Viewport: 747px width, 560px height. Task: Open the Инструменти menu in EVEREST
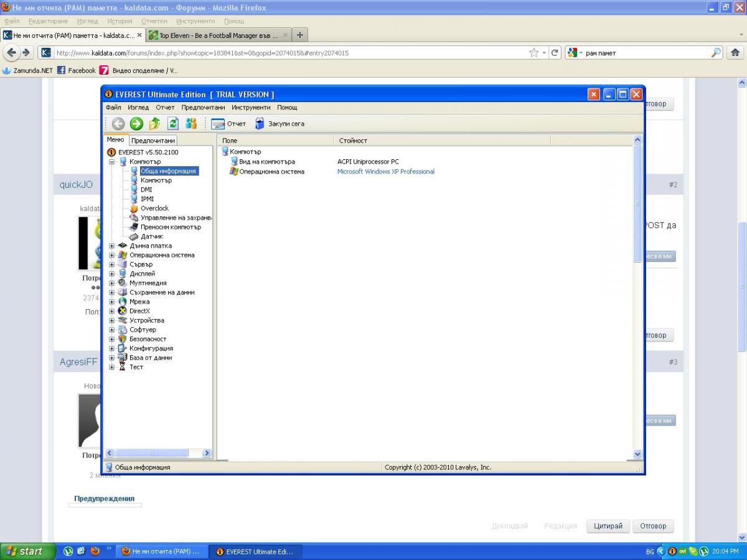click(251, 108)
